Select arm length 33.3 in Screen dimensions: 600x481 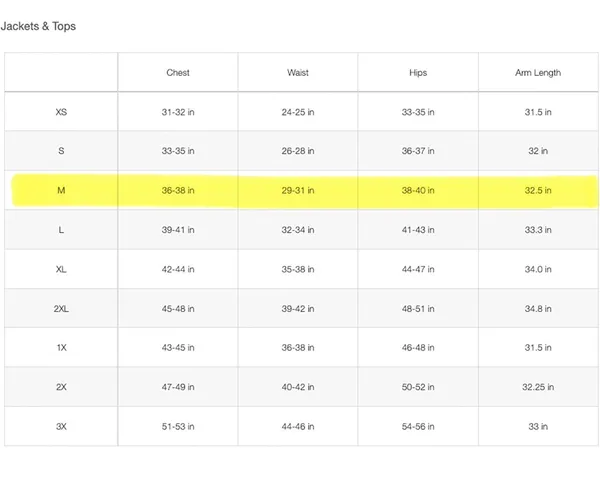[538, 230]
